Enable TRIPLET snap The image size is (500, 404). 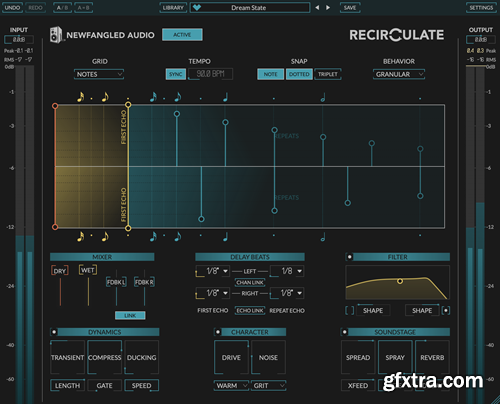328,74
